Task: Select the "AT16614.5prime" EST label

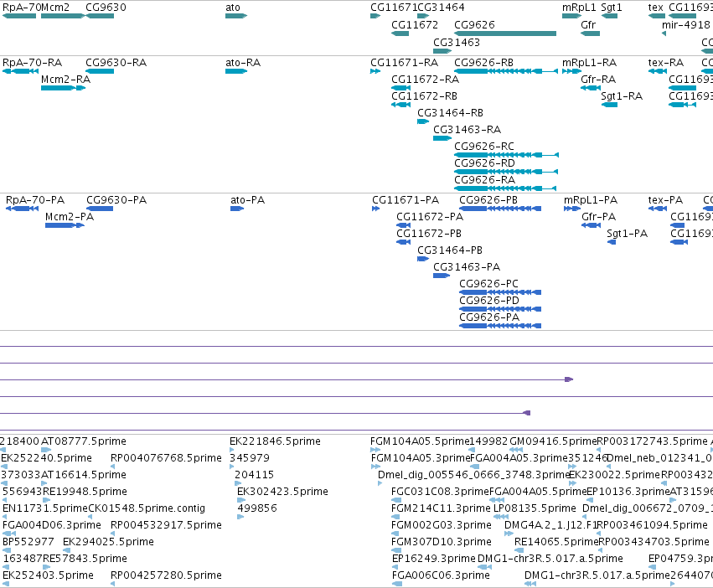Action: (84, 474)
